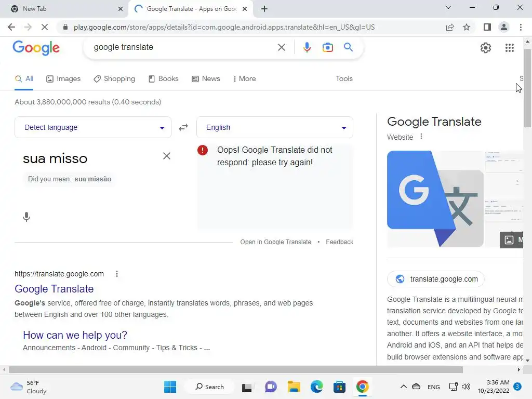Open the weather widget showing 56°F Cloudy
Viewport: 532px width, 399px height.
click(29, 387)
